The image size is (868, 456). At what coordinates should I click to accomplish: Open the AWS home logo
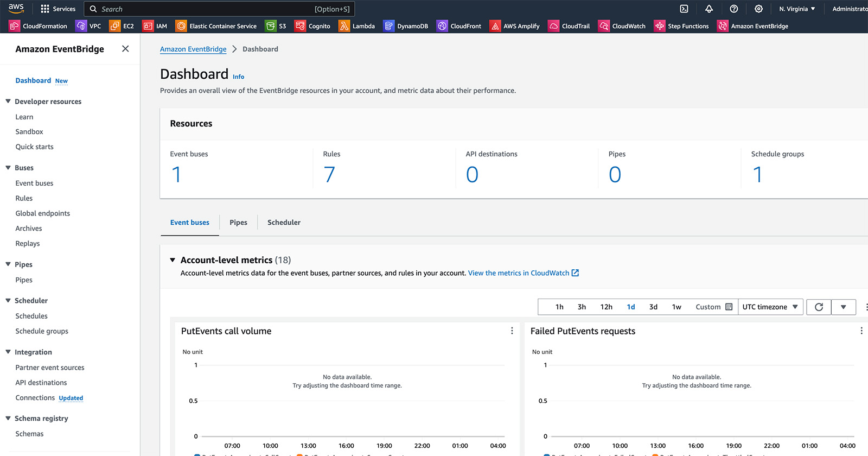tap(16, 8)
